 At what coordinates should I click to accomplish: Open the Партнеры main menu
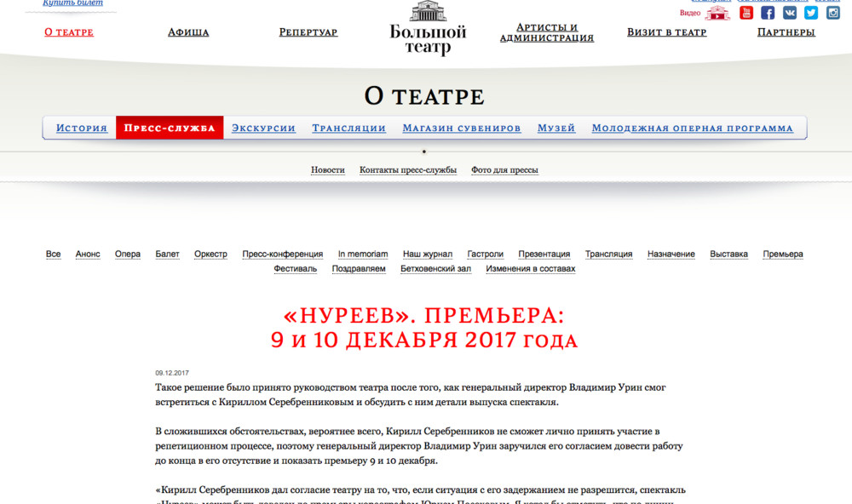click(786, 32)
